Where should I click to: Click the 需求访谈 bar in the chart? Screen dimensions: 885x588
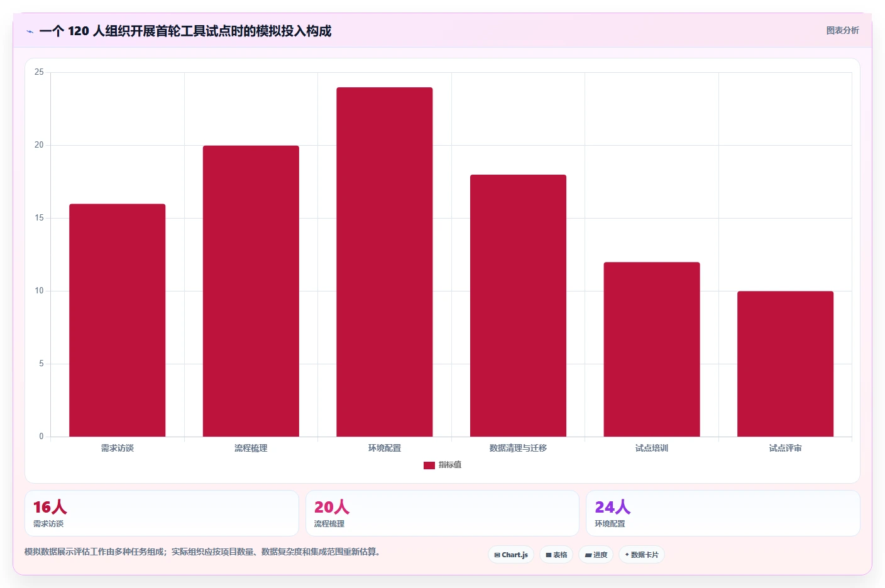118,320
